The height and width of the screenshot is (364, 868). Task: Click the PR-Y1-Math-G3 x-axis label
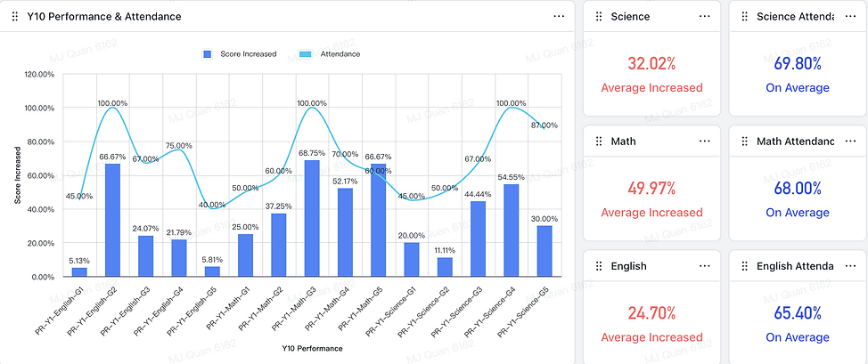coord(294,308)
